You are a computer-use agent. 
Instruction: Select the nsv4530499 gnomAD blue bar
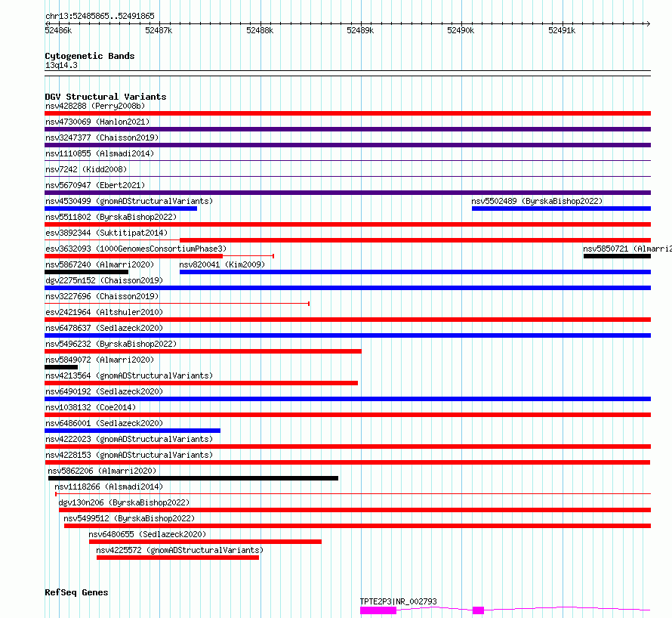[x=121, y=209]
